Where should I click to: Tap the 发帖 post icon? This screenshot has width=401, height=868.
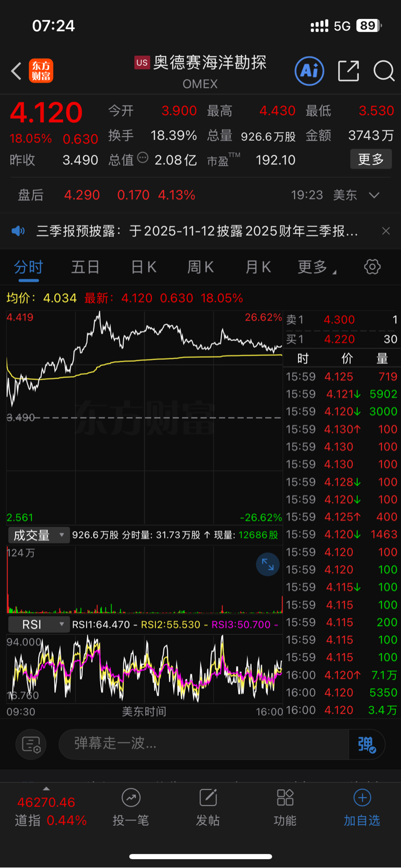point(208,798)
